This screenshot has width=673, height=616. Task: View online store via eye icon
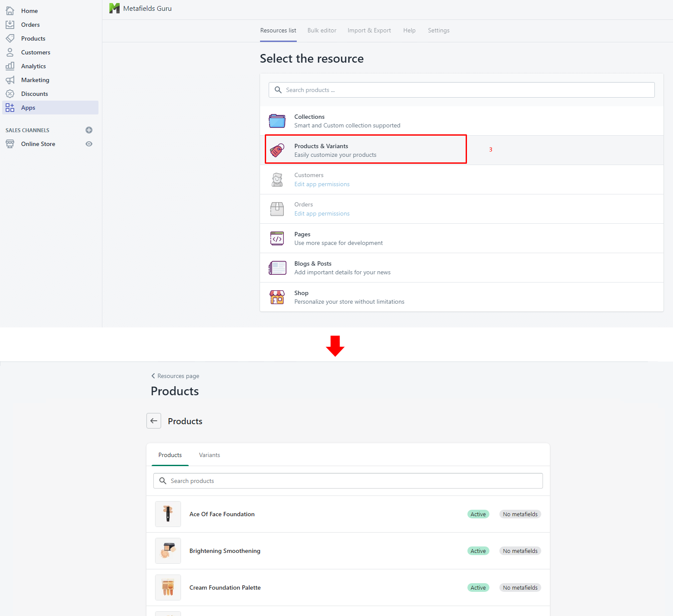click(89, 144)
